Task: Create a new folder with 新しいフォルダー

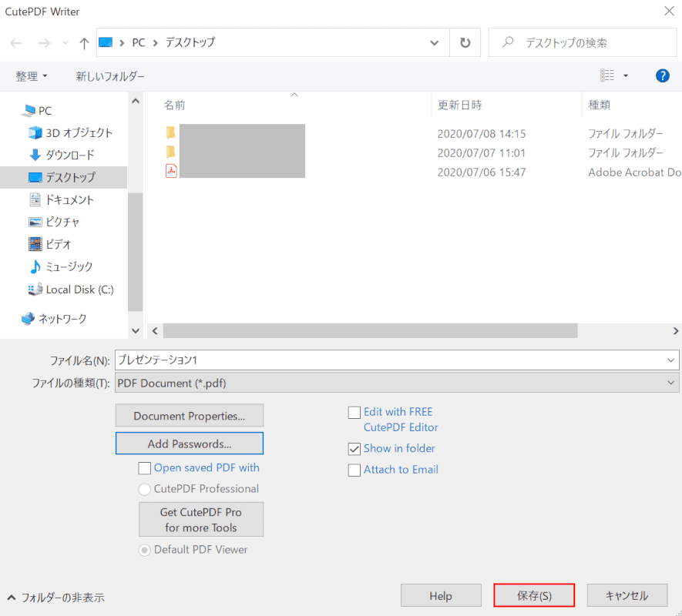Action: [x=110, y=76]
